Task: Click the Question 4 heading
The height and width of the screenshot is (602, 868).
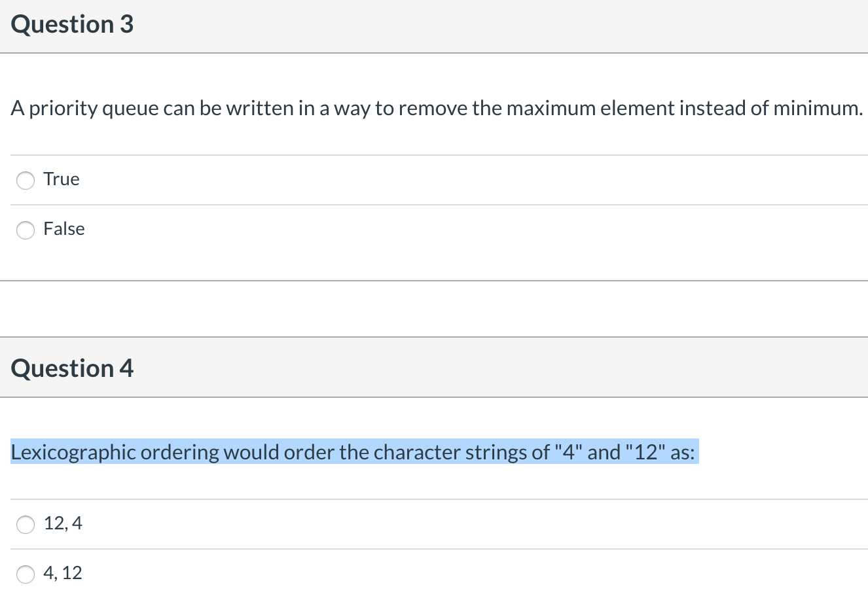Action: tap(72, 368)
